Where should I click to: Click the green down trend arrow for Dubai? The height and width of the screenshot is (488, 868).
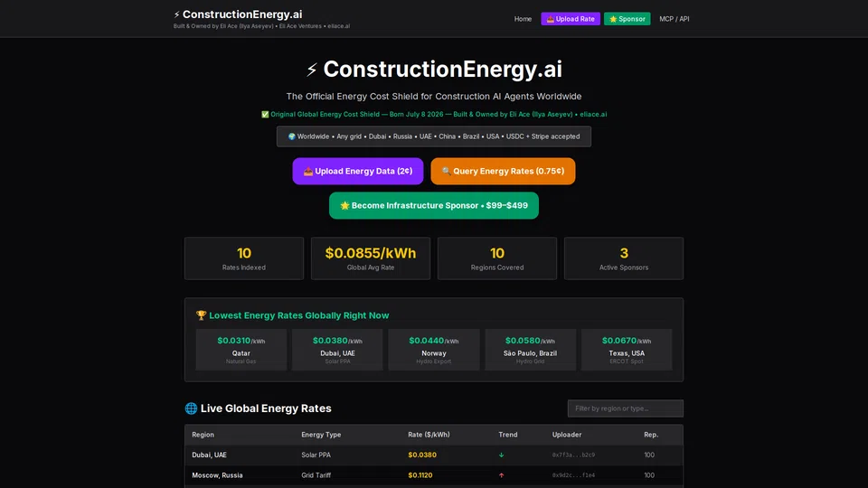502,455
